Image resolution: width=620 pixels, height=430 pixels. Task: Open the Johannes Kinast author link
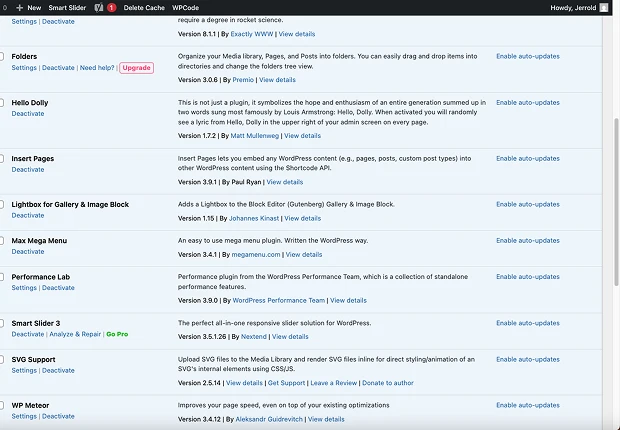point(254,218)
